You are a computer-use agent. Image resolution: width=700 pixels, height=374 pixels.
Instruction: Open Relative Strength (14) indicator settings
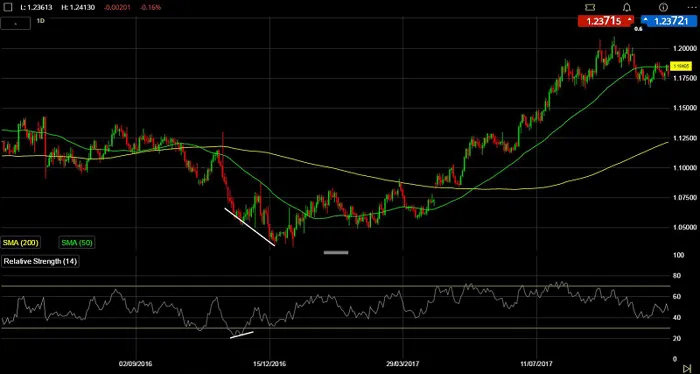41,261
